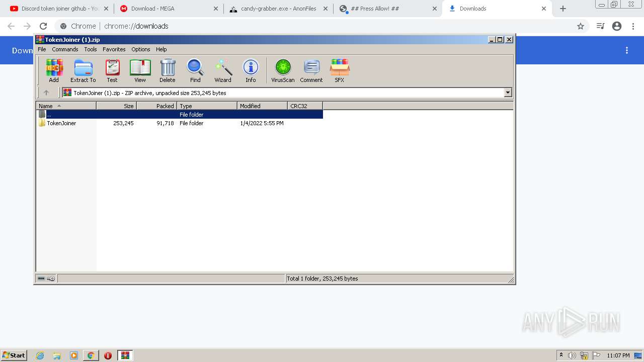
Task: Sort by the Name column header
Action: pos(66,106)
